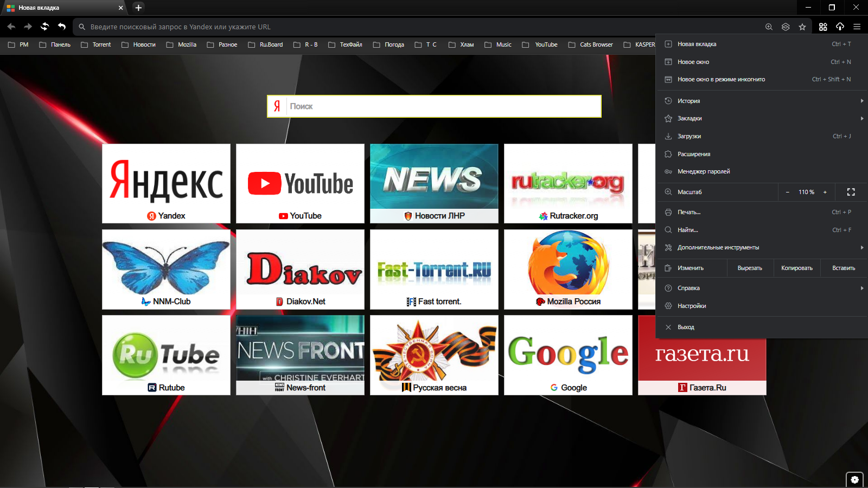
Task: Expand the История submenu
Action: (762, 101)
